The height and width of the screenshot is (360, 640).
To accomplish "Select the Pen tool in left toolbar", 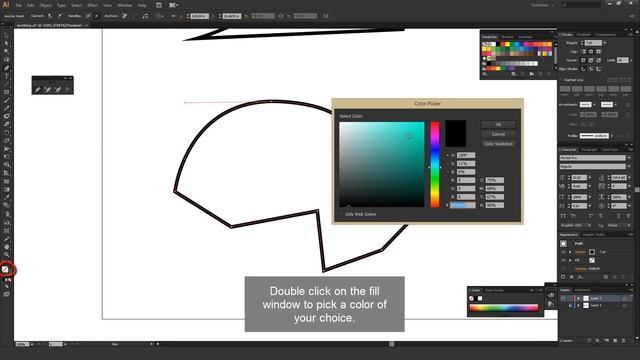I will [6, 68].
